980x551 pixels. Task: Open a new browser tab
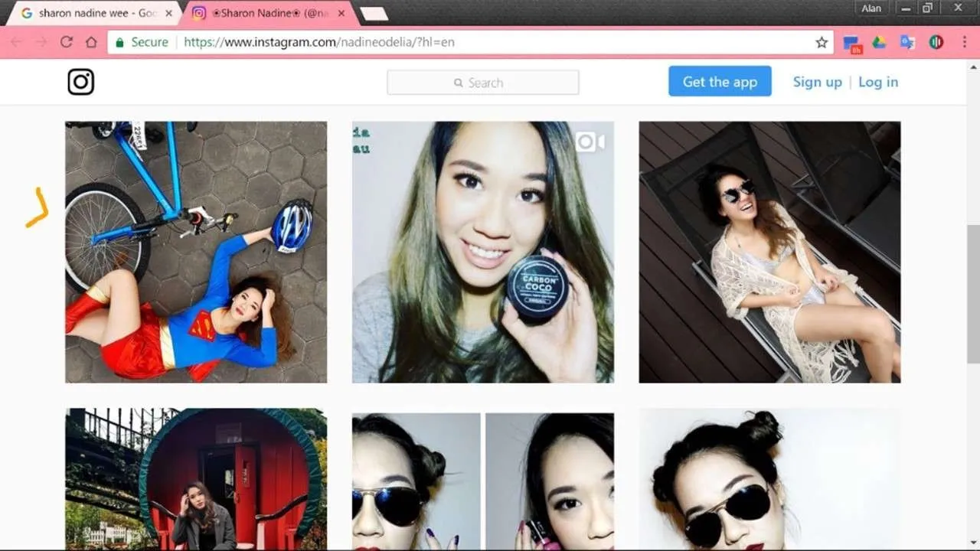[x=374, y=14]
